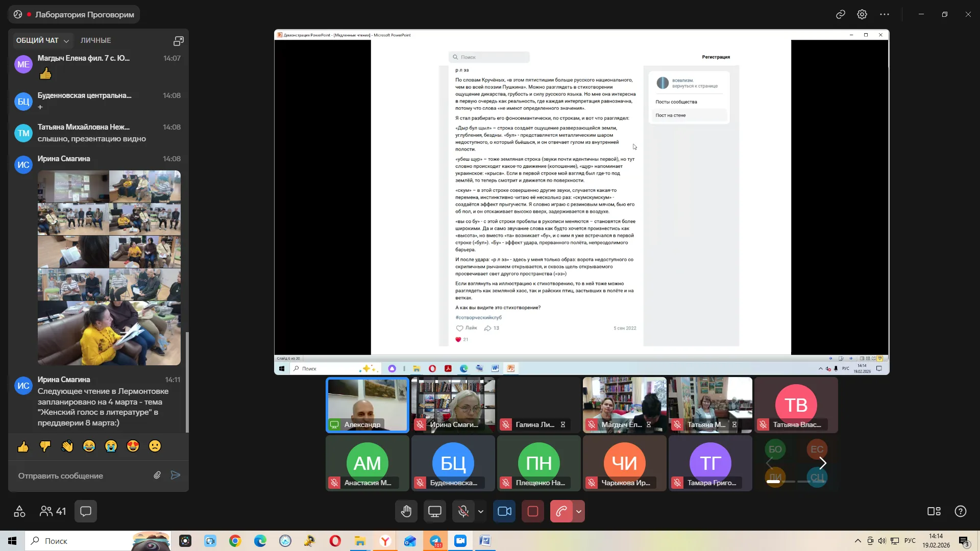Click the Лаборатория Проговорим conference title
This screenshot has width=980, height=551.
85,14
